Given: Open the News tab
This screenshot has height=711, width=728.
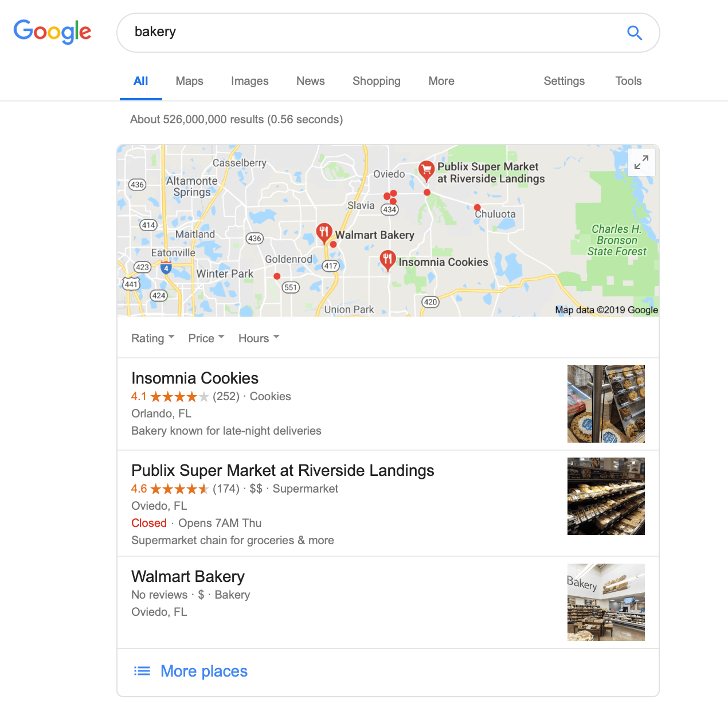Looking at the screenshot, I should point(310,81).
